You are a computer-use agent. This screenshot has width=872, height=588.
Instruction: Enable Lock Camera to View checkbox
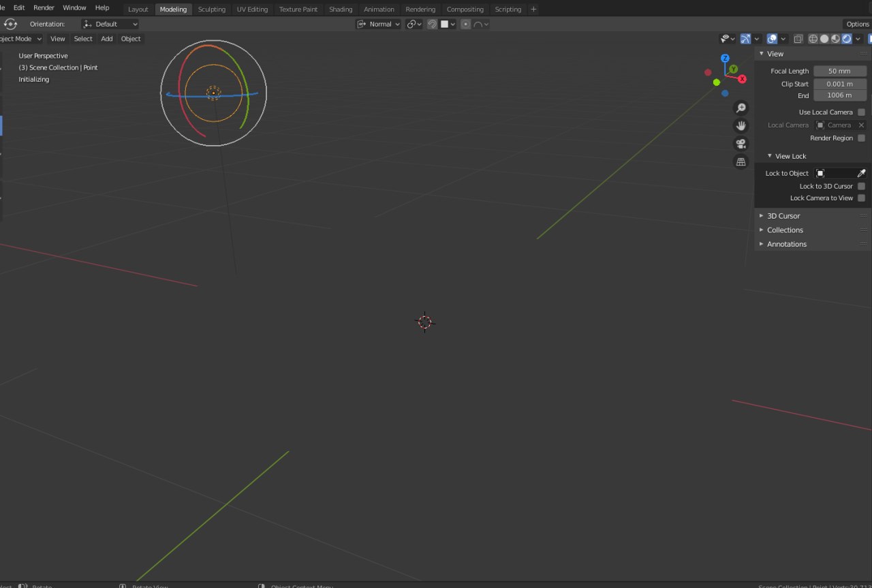(x=861, y=198)
